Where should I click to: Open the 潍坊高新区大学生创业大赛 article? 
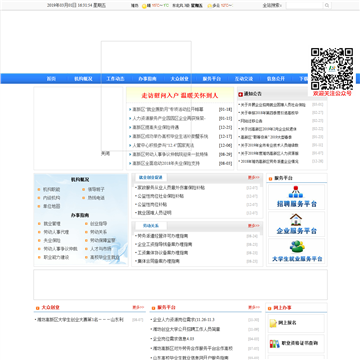pos(80,320)
